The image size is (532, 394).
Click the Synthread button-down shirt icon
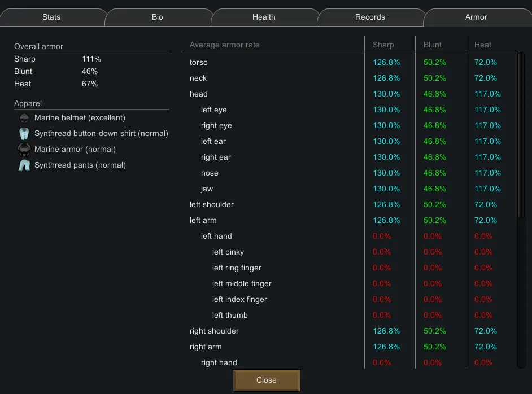[24, 134]
